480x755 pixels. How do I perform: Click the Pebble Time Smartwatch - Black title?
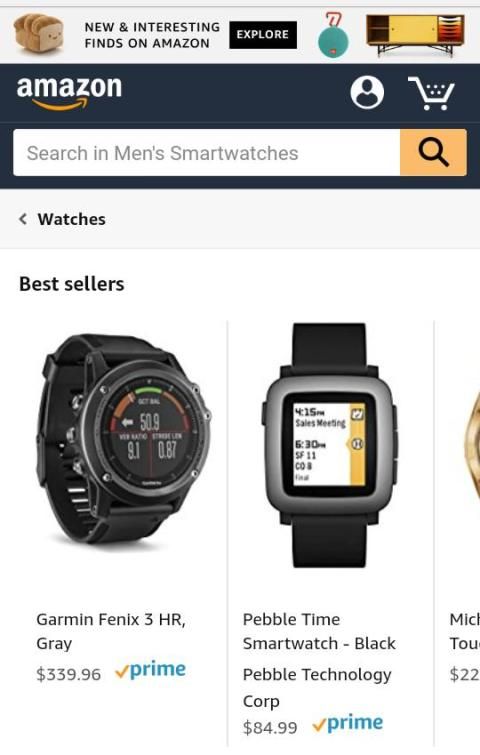(319, 631)
